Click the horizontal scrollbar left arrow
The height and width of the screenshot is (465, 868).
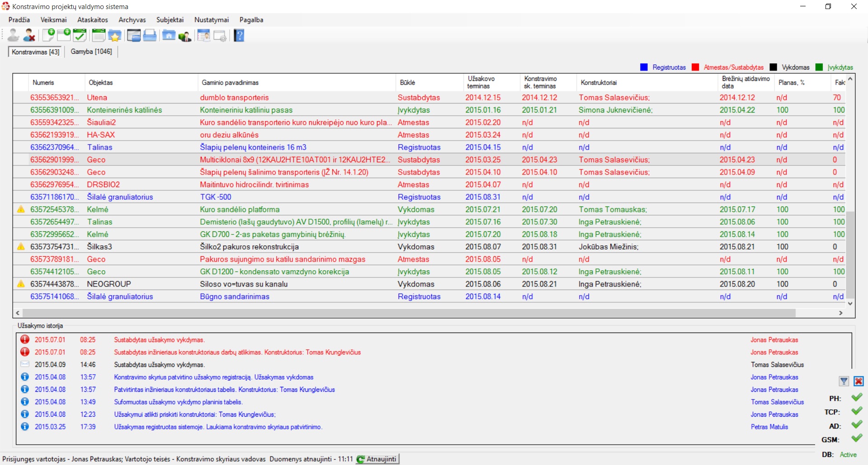click(18, 313)
